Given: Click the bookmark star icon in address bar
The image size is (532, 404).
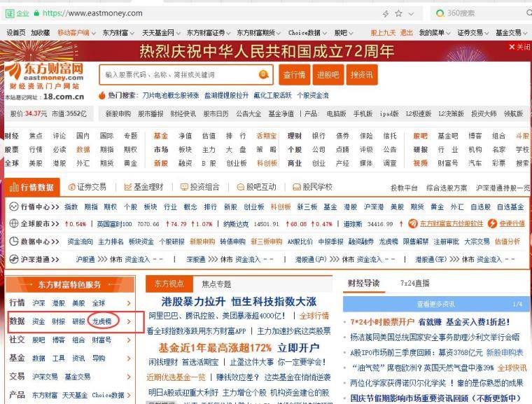Looking at the screenshot, I should (x=399, y=13).
